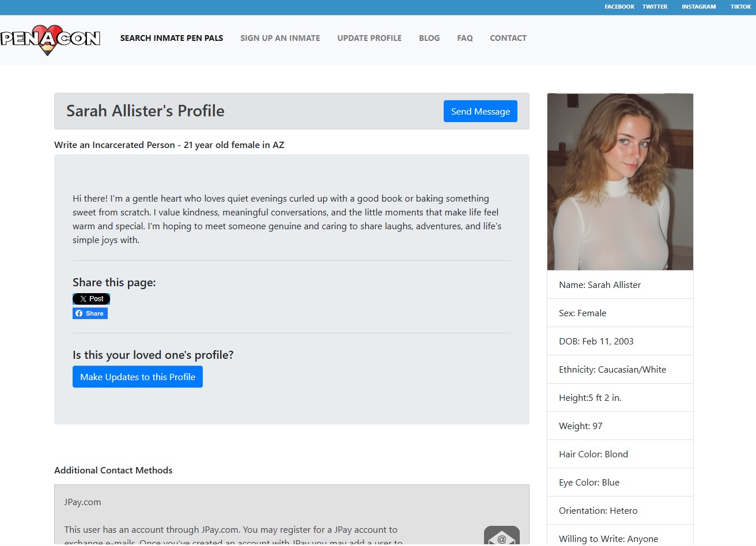The width and height of the screenshot is (756, 546).
Task: Click the 'Name: Sarah Allister' row
Action: click(620, 285)
